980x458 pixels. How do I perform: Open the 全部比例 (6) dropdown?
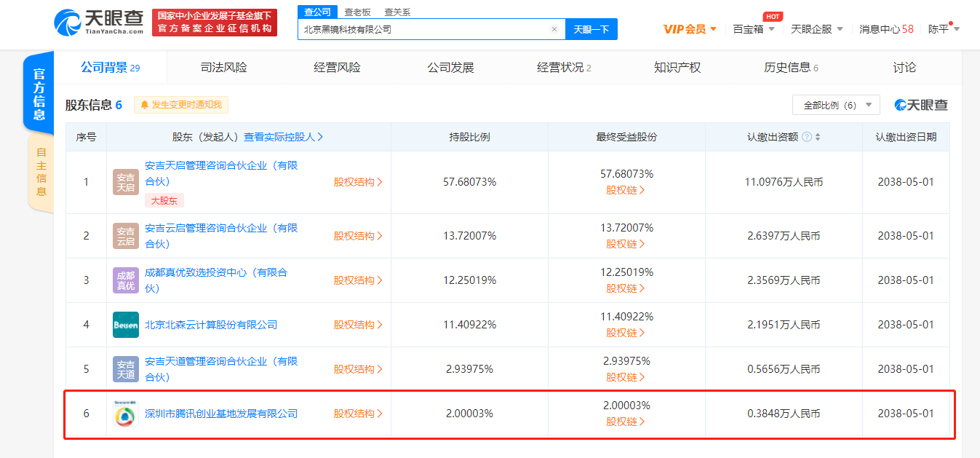point(836,105)
